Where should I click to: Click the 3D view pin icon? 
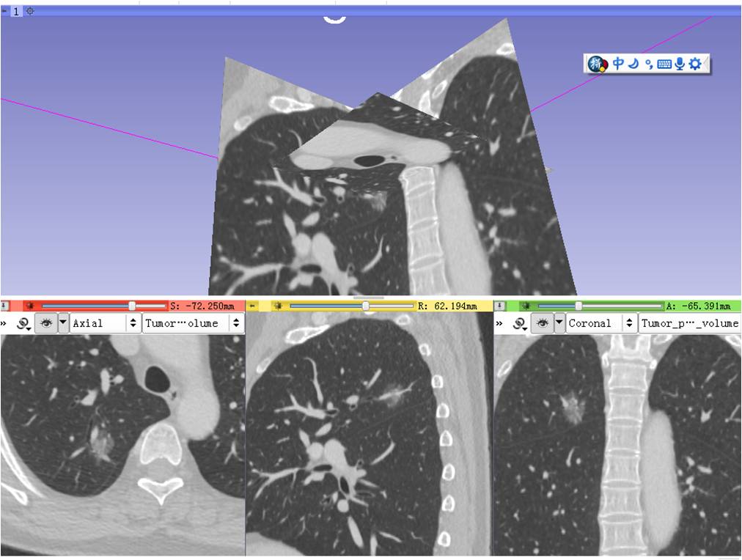[x=5, y=12]
